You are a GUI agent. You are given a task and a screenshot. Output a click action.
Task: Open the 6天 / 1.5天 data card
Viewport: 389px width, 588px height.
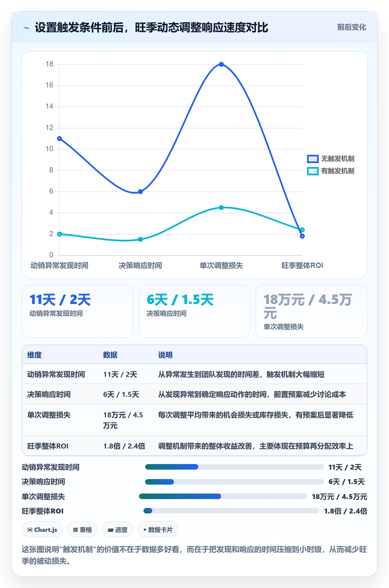click(x=194, y=311)
